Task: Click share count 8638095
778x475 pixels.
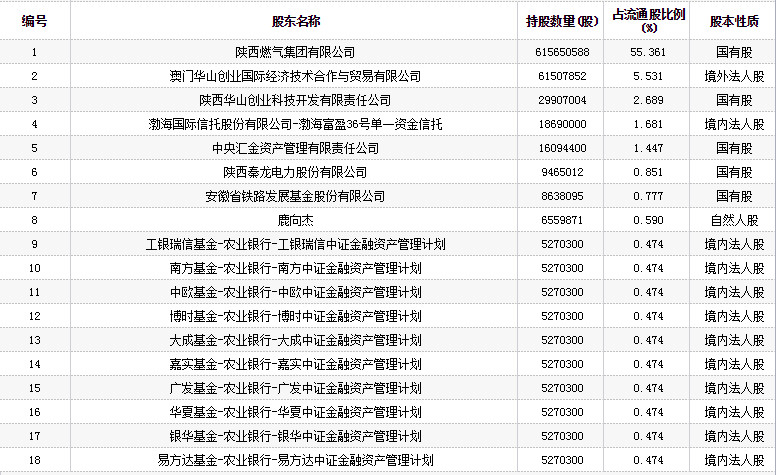Action: [562, 196]
